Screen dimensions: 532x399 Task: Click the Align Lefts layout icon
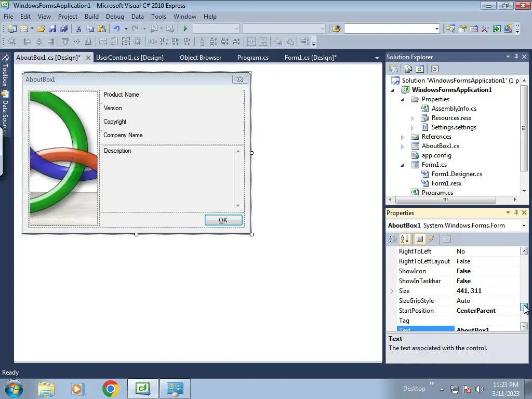point(28,42)
